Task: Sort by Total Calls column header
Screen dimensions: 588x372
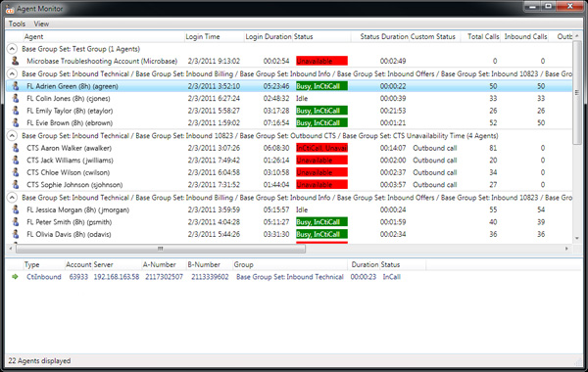Action: (483, 37)
